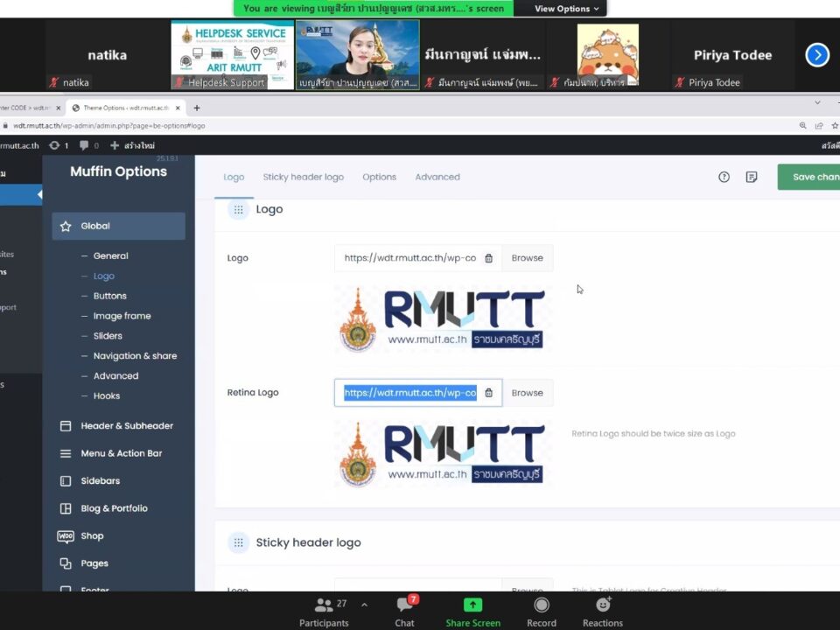Open Buttons under Global
The image size is (840, 630).
click(x=110, y=296)
